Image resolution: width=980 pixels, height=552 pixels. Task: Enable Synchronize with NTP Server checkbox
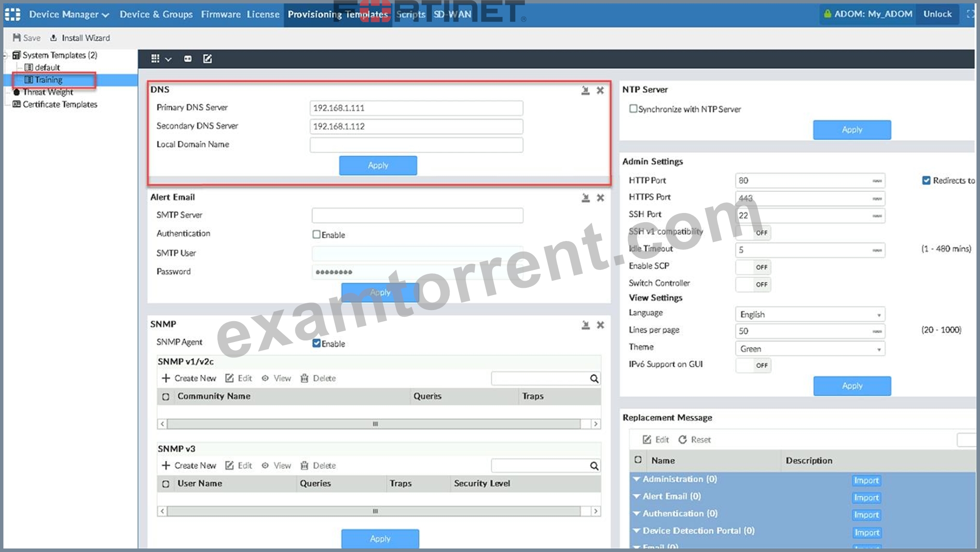633,109
